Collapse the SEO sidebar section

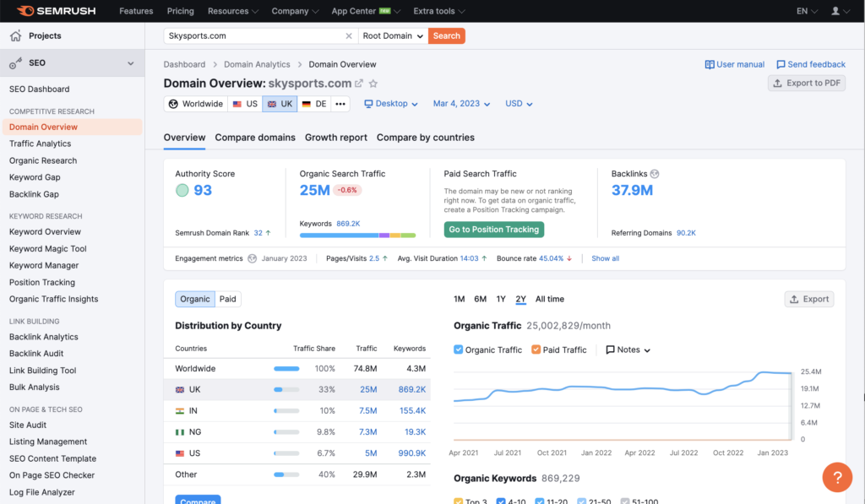(x=131, y=62)
